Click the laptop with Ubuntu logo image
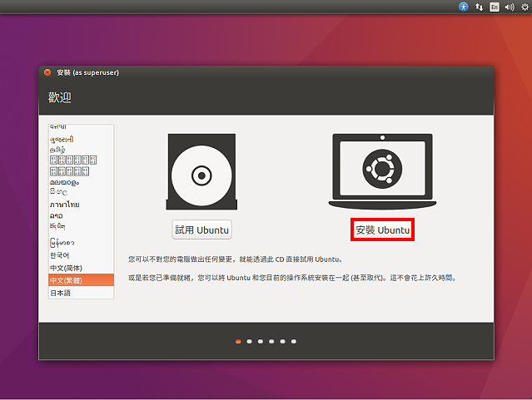This screenshot has width=532, height=400. click(382, 171)
